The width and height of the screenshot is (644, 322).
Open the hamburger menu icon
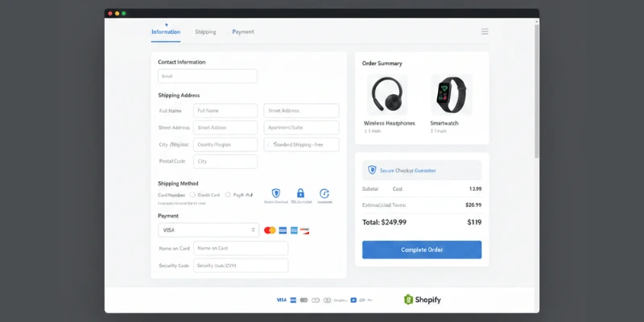click(485, 31)
